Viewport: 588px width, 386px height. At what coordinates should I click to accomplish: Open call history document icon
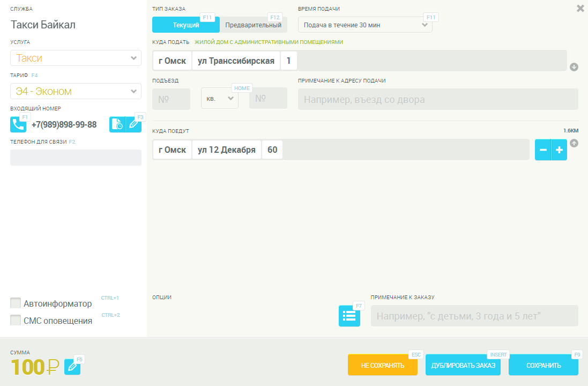tap(117, 124)
